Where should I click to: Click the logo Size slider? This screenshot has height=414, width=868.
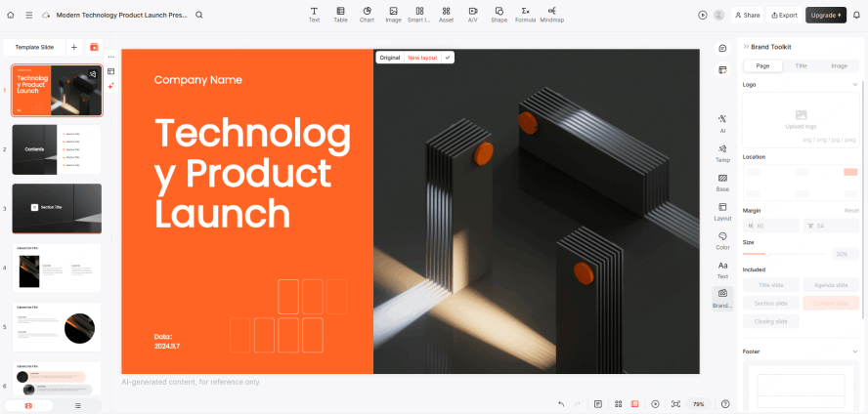(783, 254)
